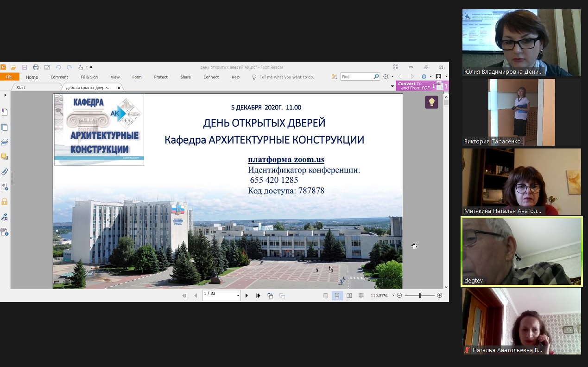This screenshot has width=588, height=367.
Task: Click the magnifier icon in Find box
Action: (376, 77)
